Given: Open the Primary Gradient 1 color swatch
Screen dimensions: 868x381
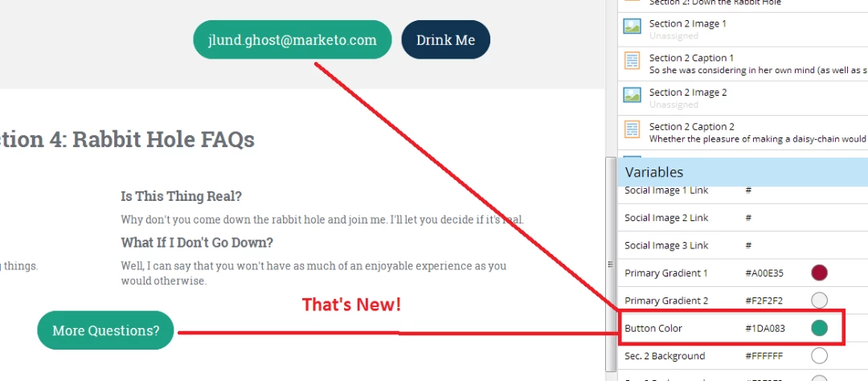Looking at the screenshot, I should point(819,273).
